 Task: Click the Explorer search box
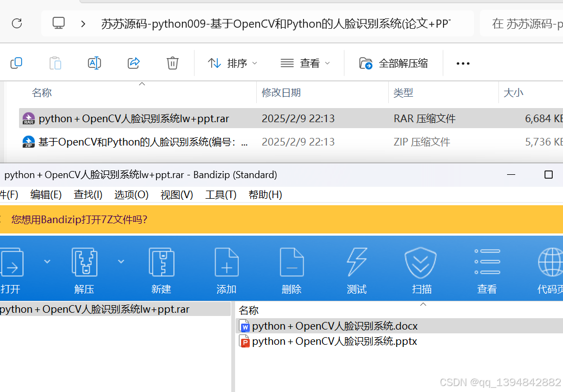point(523,24)
